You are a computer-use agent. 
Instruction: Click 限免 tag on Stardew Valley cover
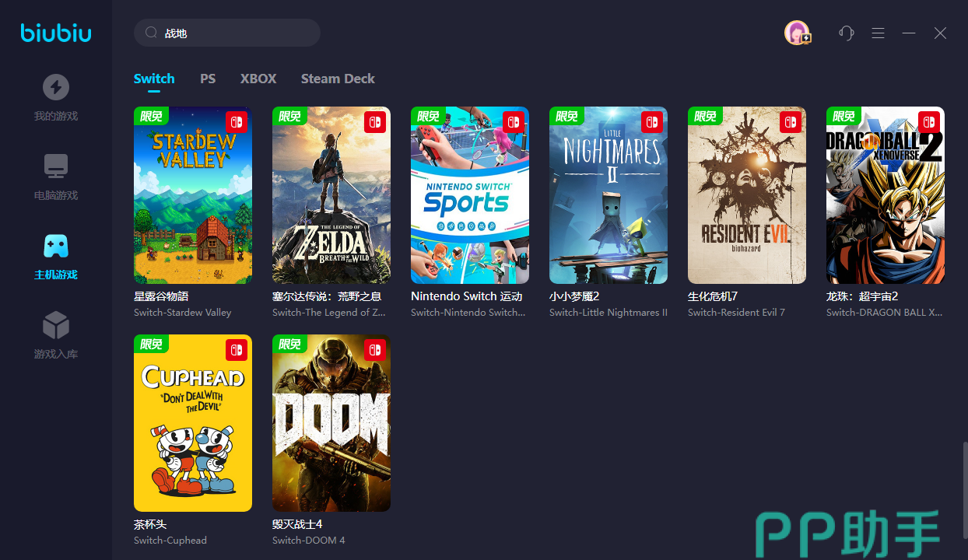click(x=151, y=115)
